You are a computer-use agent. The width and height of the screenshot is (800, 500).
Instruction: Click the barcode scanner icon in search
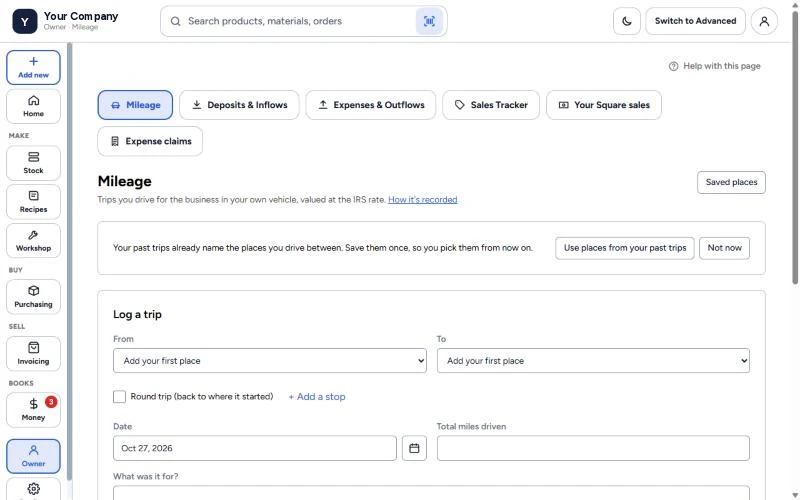pos(429,21)
